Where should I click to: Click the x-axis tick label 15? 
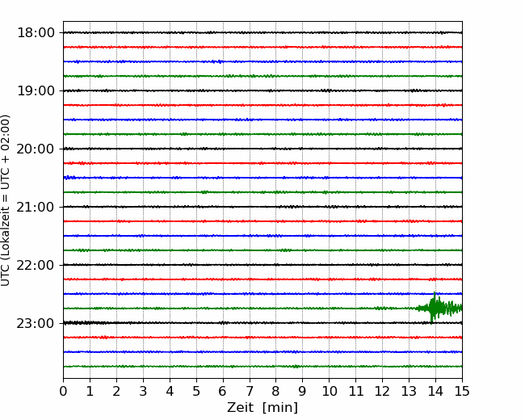click(462, 391)
